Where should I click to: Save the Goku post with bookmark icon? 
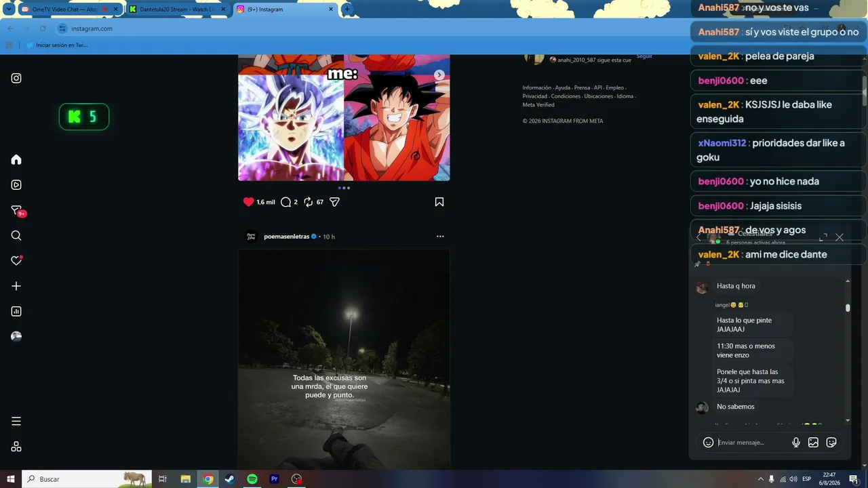[439, 202]
